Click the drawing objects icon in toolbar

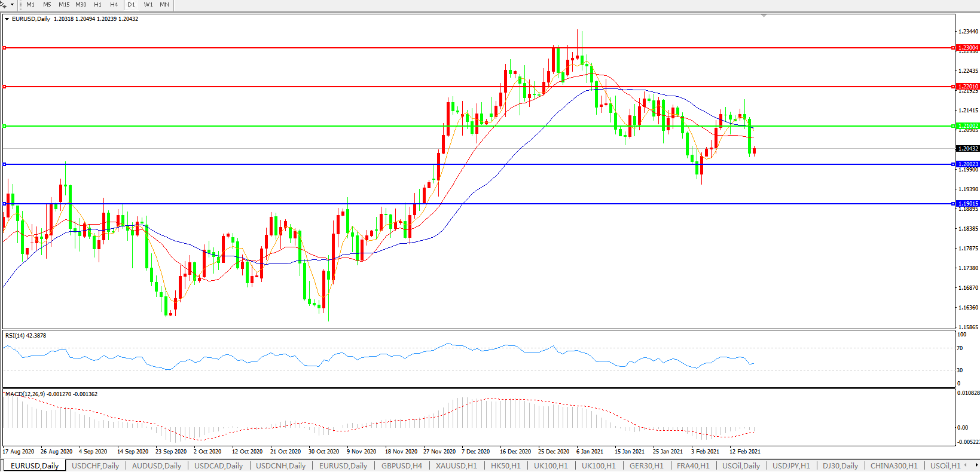[x=4, y=4]
